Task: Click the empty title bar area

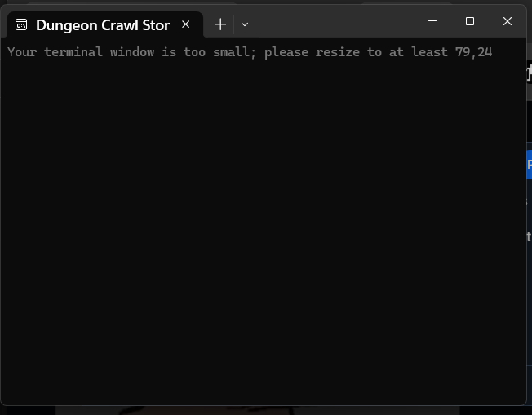Action: 333,21
